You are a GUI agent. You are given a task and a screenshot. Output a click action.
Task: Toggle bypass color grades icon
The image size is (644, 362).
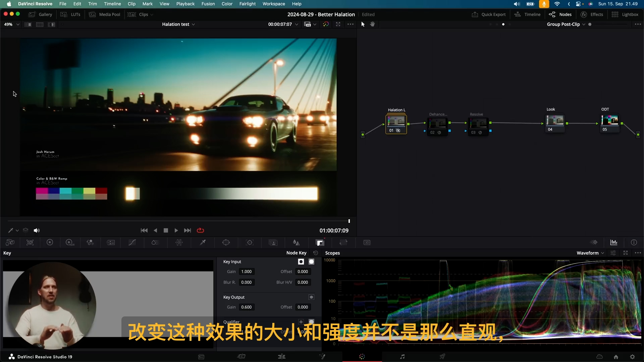tap(326, 24)
